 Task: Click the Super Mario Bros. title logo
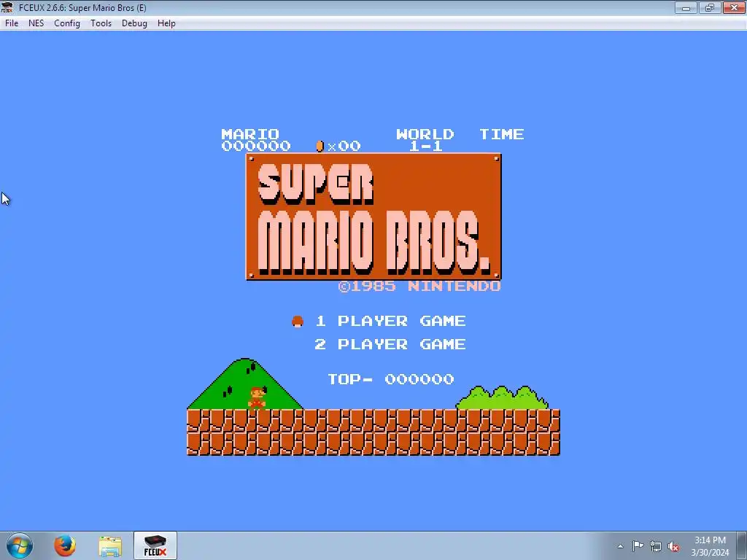pyautogui.click(x=373, y=217)
